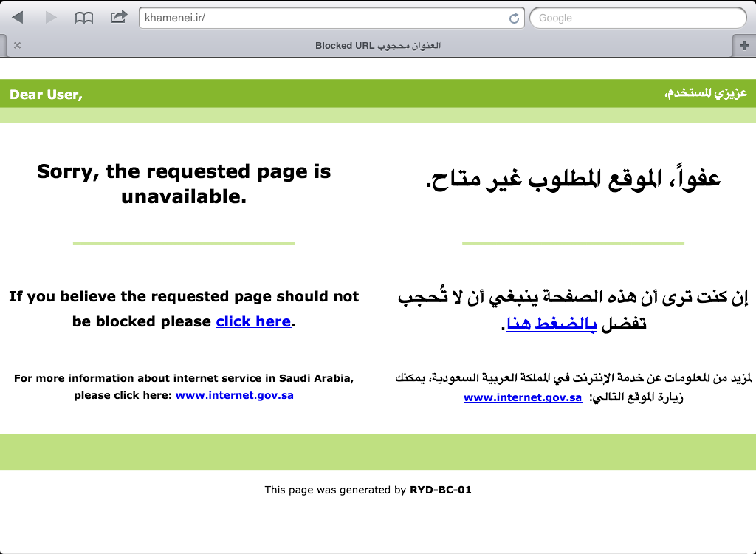This screenshot has width=756, height=554.
Task: Click the "Sorry, the requested page" heading
Action: click(x=184, y=184)
